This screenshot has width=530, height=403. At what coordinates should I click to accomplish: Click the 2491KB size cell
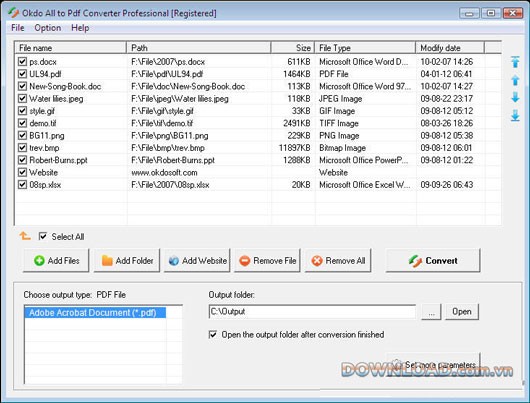(x=297, y=123)
